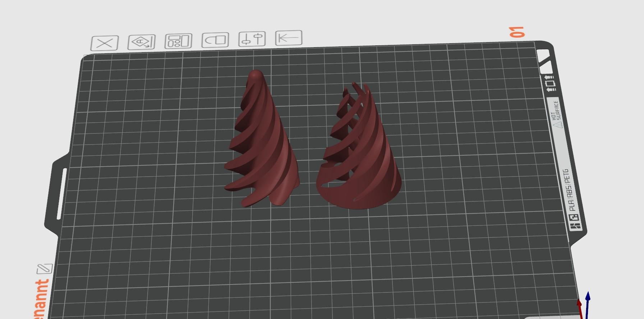Open plate settings sliders icon
The width and height of the screenshot is (644, 319).
252,39
